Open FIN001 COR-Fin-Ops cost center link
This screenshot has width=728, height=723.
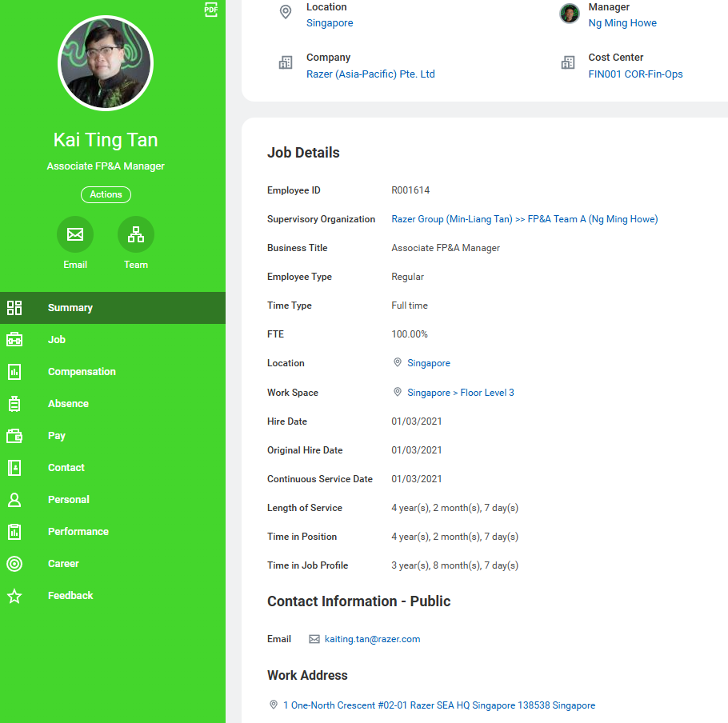coord(635,74)
